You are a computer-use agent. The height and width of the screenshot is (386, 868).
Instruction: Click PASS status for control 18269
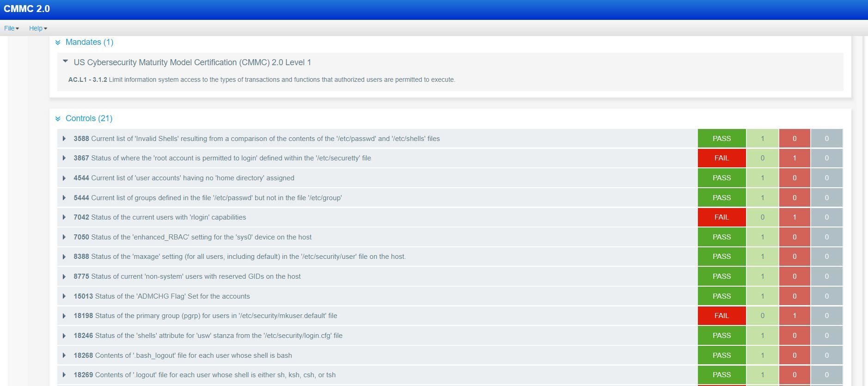(x=721, y=375)
